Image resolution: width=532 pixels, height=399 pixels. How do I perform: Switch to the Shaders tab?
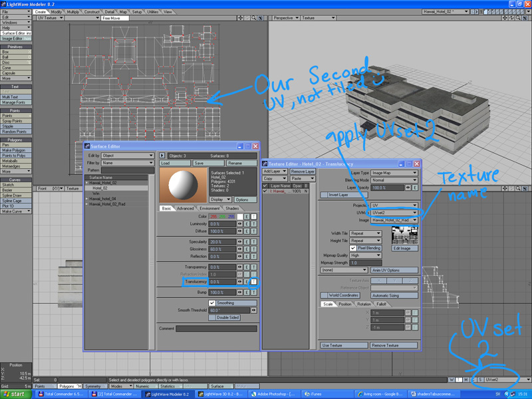click(x=232, y=208)
